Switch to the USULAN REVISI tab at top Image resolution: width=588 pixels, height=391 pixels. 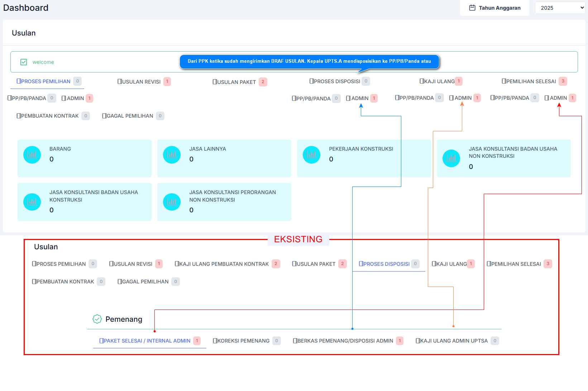(x=141, y=82)
